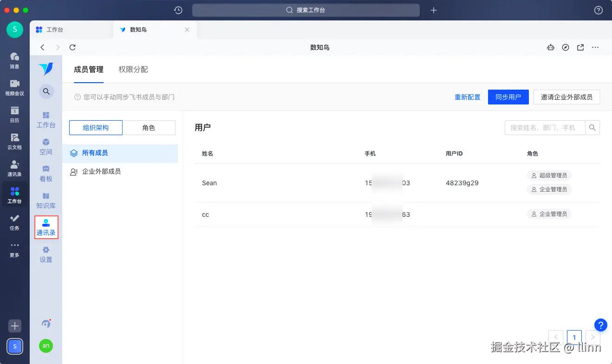Screen dimensions: 612x364
Task: Open 知识库 in the app sidebar
Action: click(x=46, y=201)
